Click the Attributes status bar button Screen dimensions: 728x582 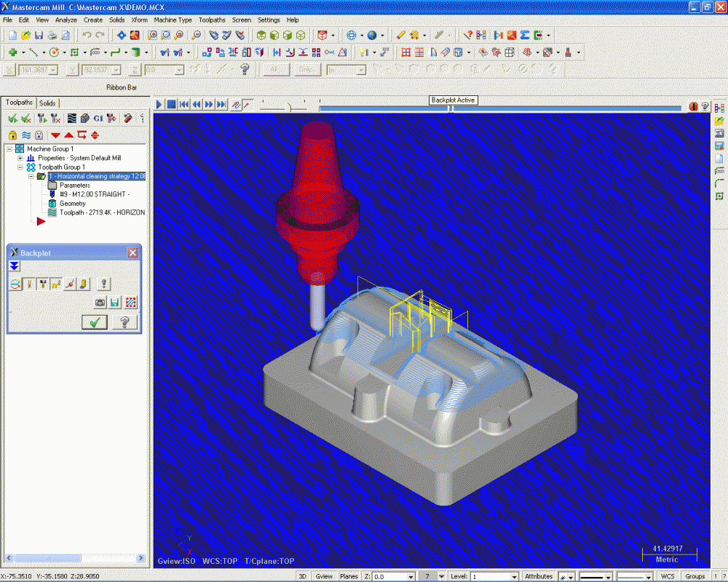coord(539,576)
